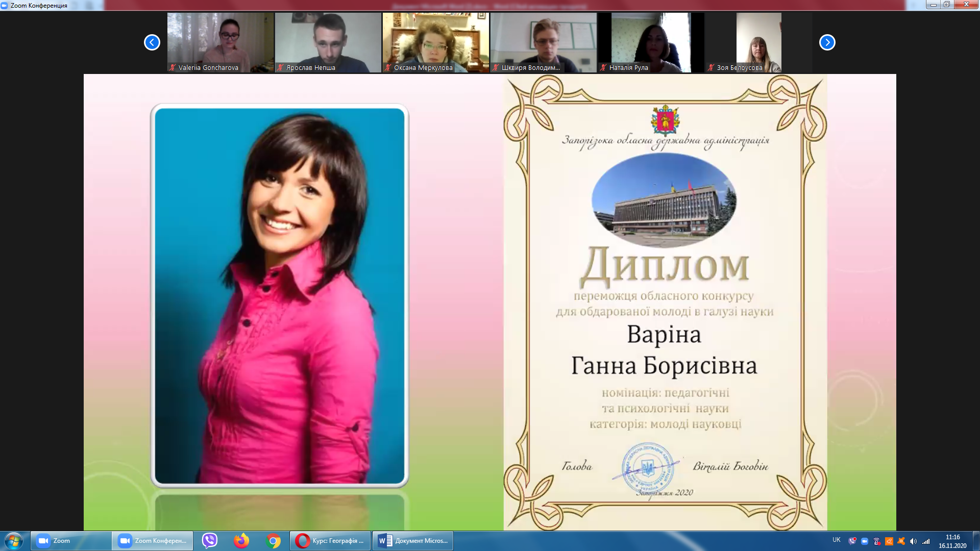This screenshot has height=551, width=980.
Task: Open Viber from the taskbar
Action: (210, 541)
